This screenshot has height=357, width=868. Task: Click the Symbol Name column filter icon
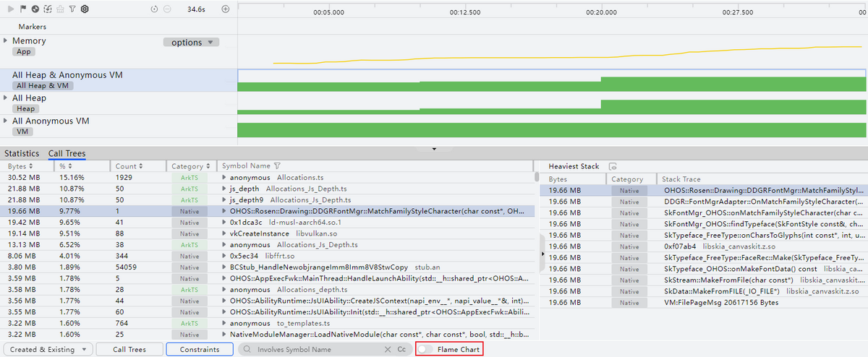point(277,166)
